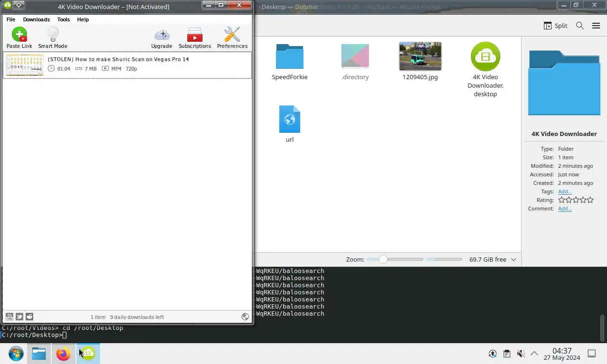The width and height of the screenshot is (607, 364).
Task: Open the Reddit icon in status bar
Action: click(29, 317)
